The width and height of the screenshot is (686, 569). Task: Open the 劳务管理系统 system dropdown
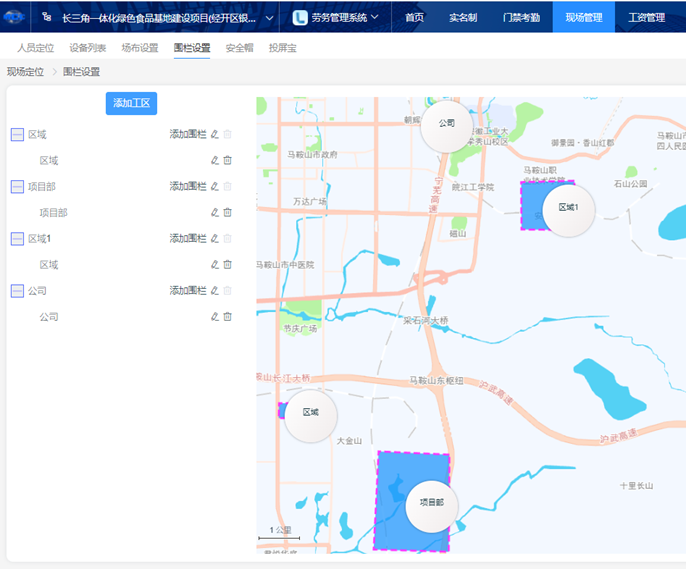click(x=336, y=17)
